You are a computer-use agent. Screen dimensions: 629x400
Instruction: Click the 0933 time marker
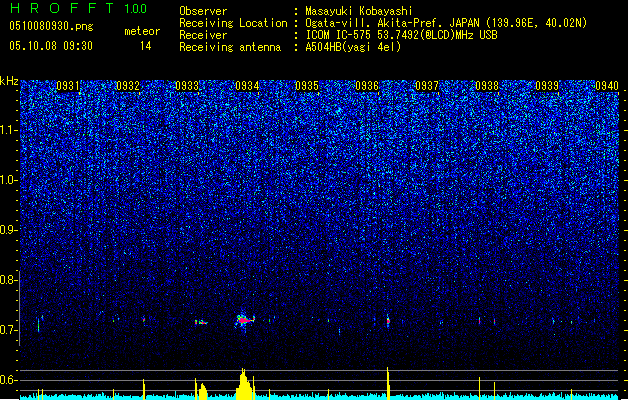(x=187, y=86)
